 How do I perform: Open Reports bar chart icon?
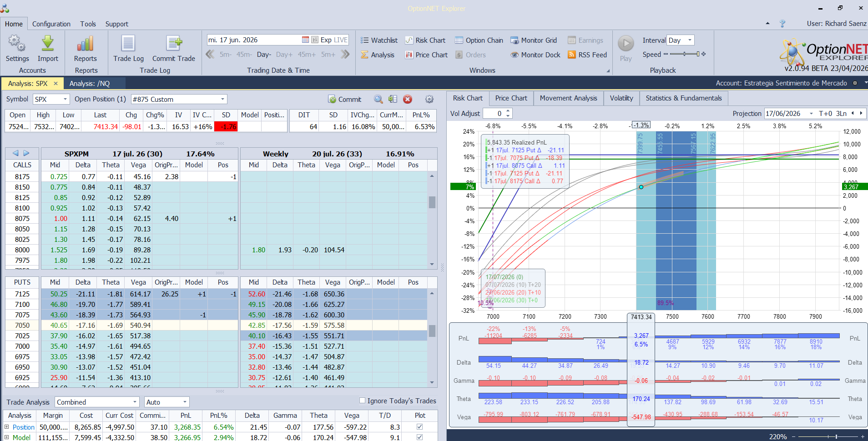click(86, 44)
